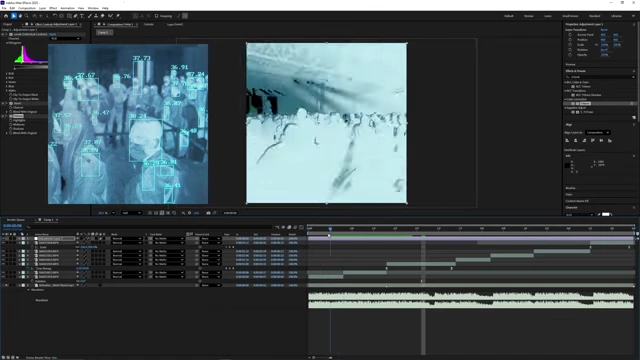This screenshot has width=640, height=360.
Task: Click the Take Snapshot camera icon
Action: pos(208,213)
